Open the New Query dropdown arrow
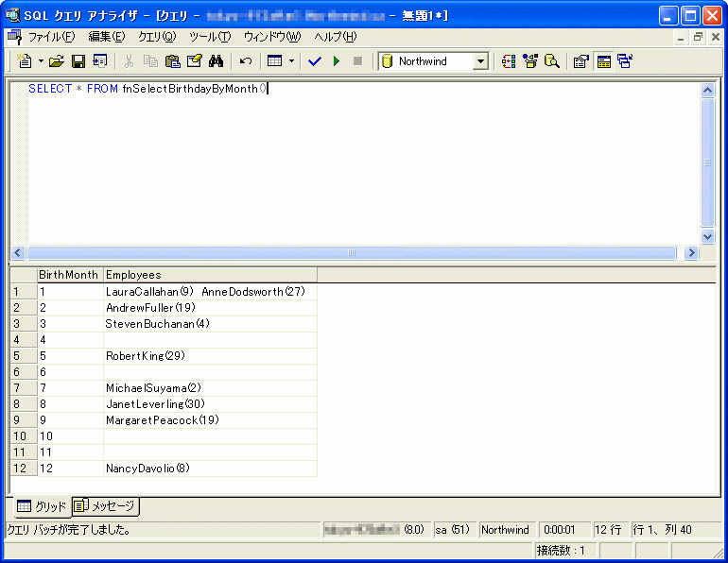Screen dimensions: 728x563 click(41, 61)
